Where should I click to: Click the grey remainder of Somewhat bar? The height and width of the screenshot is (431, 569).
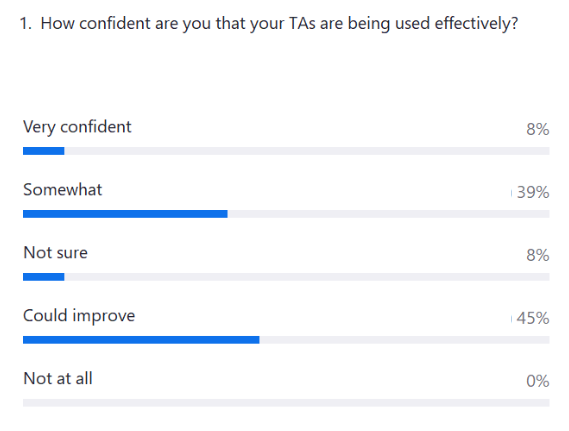389,214
